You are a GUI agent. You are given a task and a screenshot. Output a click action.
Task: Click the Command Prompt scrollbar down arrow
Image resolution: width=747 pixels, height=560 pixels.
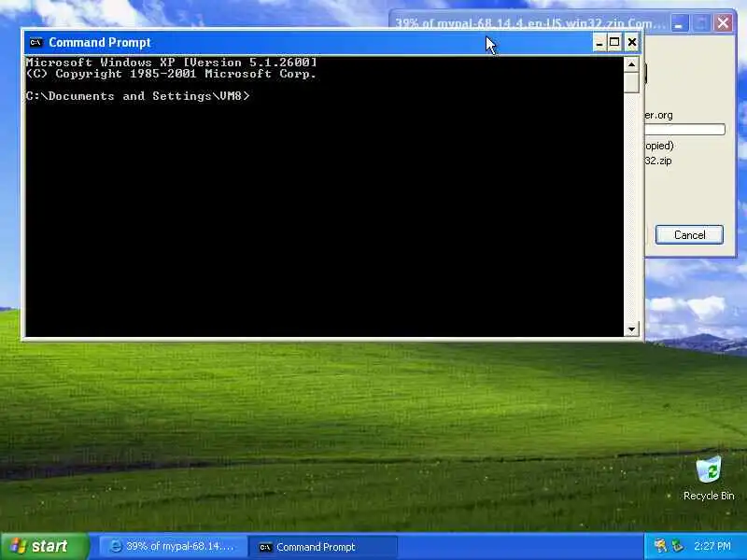pos(631,329)
